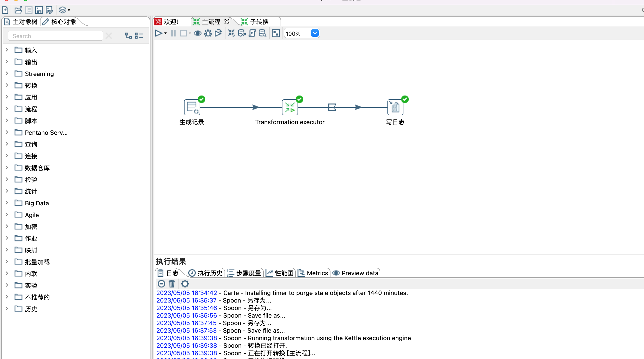Screen dimensions: 644x359
Task: Pause the running transformation
Action: click(x=173, y=33)
